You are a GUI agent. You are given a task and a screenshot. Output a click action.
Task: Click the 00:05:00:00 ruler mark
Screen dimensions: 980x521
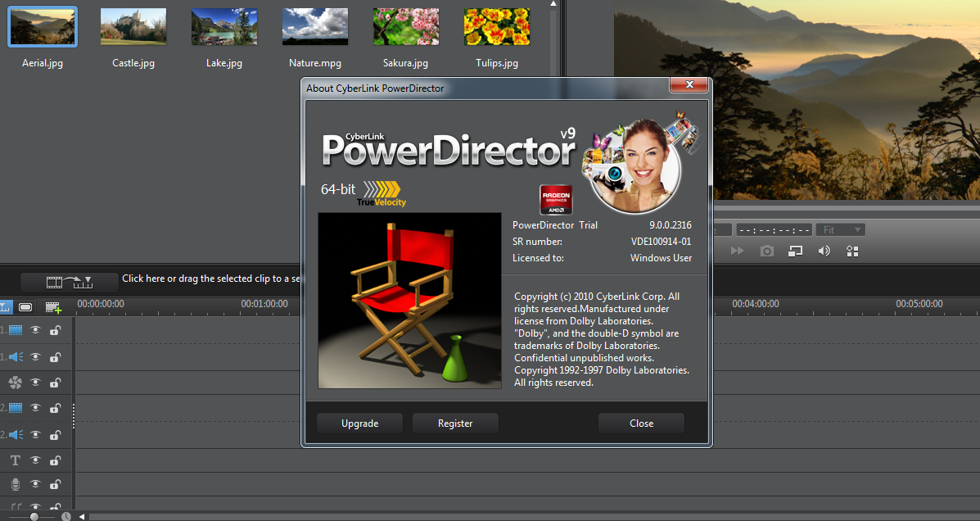click(919, 304)
